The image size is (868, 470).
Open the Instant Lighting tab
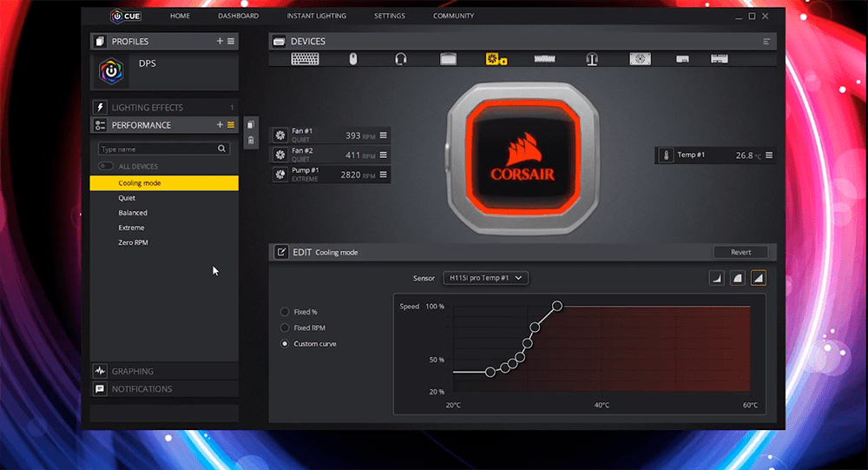[x=317, y=17]
